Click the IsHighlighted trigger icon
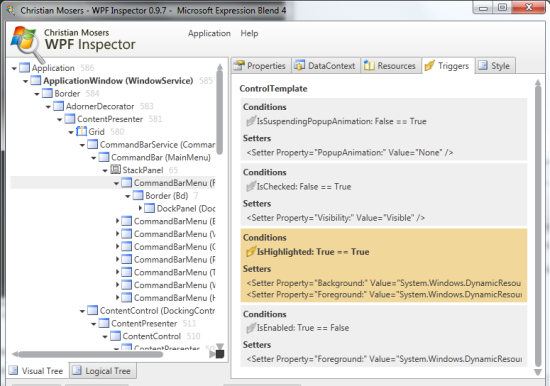 [251, 252]
